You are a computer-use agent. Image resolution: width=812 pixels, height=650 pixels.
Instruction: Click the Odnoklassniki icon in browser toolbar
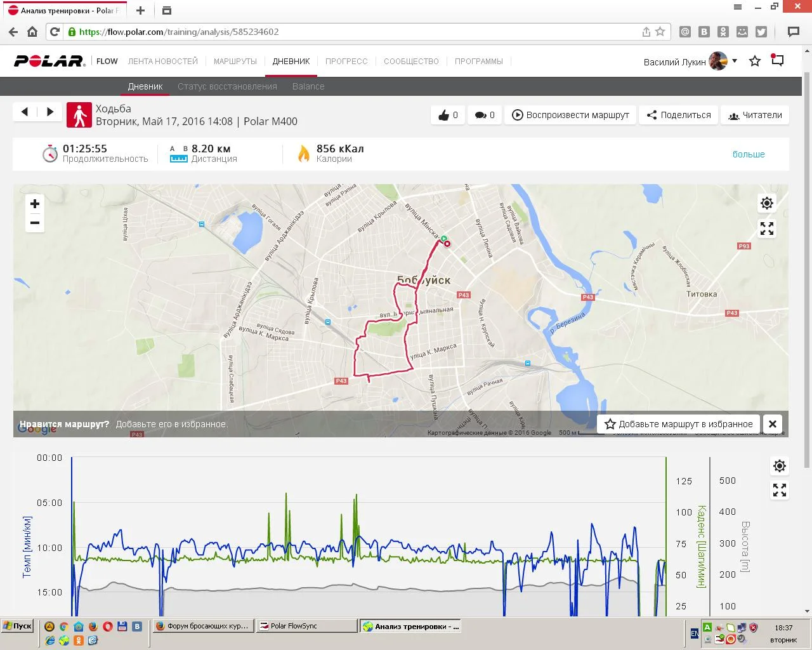(723, 32)
